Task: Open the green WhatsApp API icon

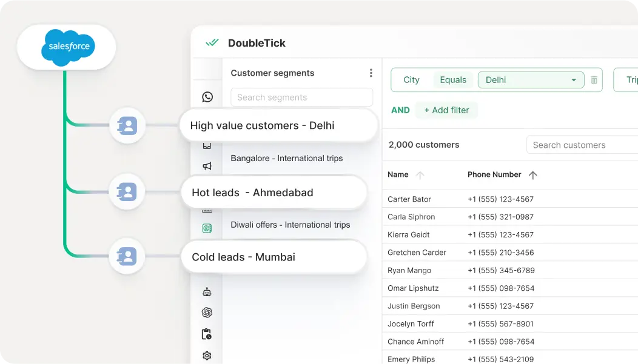Action: point(207,228)
